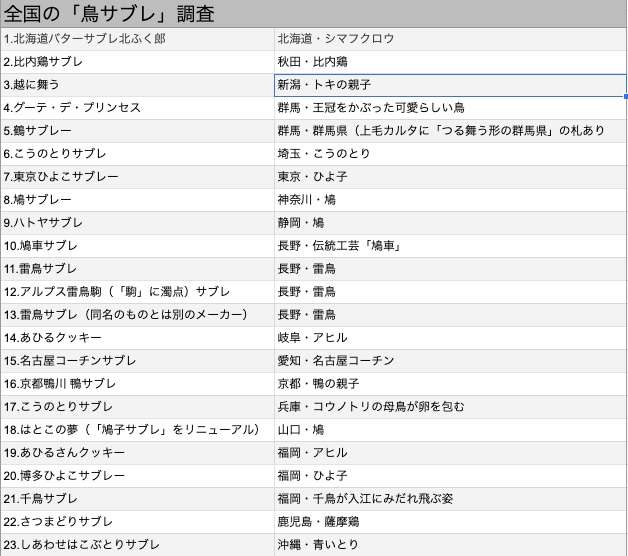Select the cell 北海道・シマフクロウ
628x556 pixels.
451,39
